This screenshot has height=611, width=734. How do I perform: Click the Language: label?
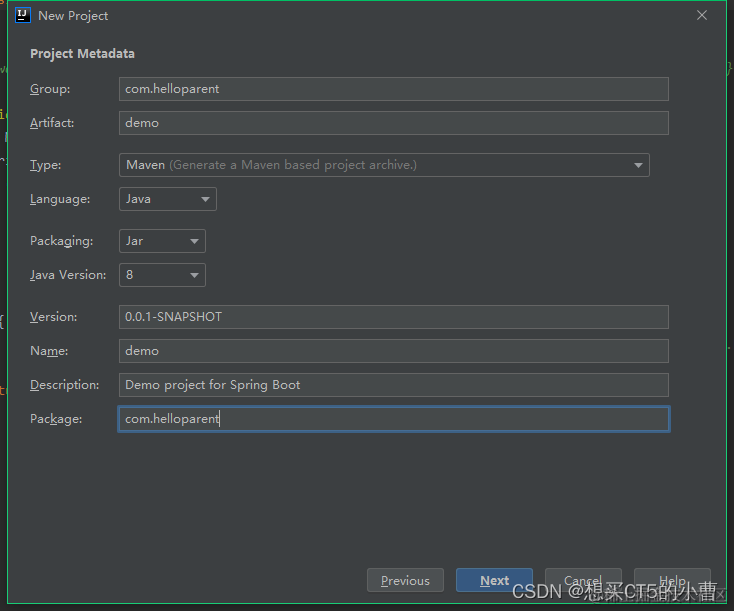pos(60,199)
